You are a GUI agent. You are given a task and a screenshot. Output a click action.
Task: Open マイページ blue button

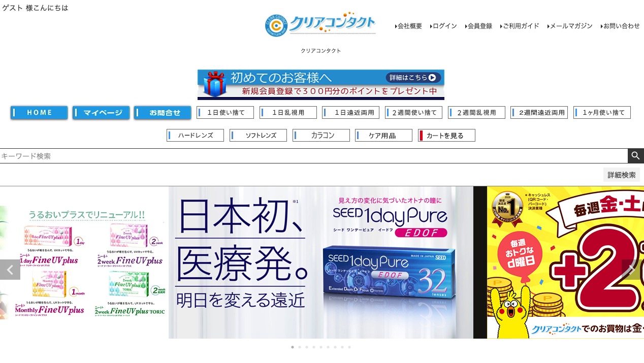(x=101, y=113)
